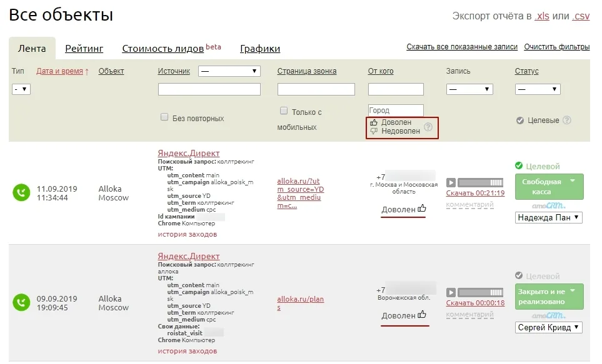Open the Статус filter dropdown
Image resolution: width=602 pixels, height=364 pixels.
click(x=538, y=89)
